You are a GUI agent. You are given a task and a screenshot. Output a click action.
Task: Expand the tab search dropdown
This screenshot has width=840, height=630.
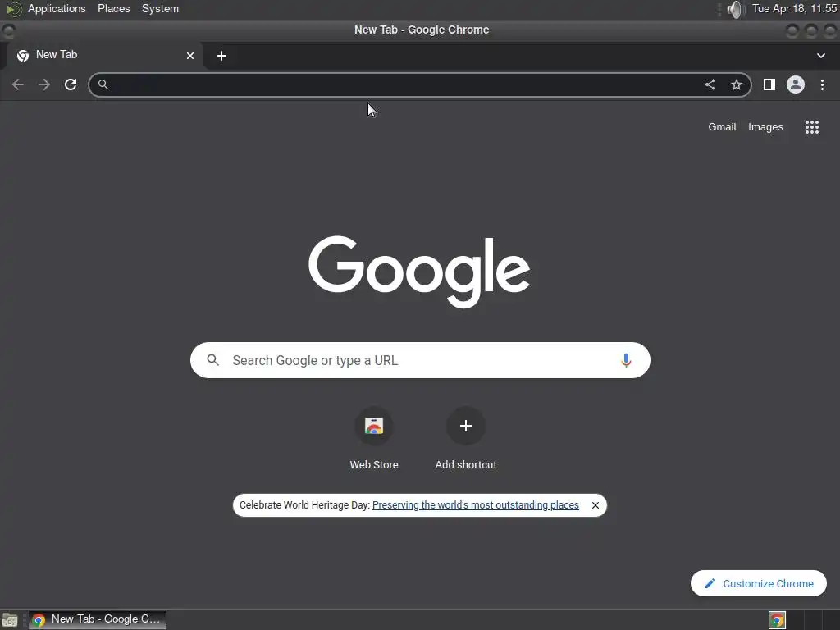coord(820,56)
